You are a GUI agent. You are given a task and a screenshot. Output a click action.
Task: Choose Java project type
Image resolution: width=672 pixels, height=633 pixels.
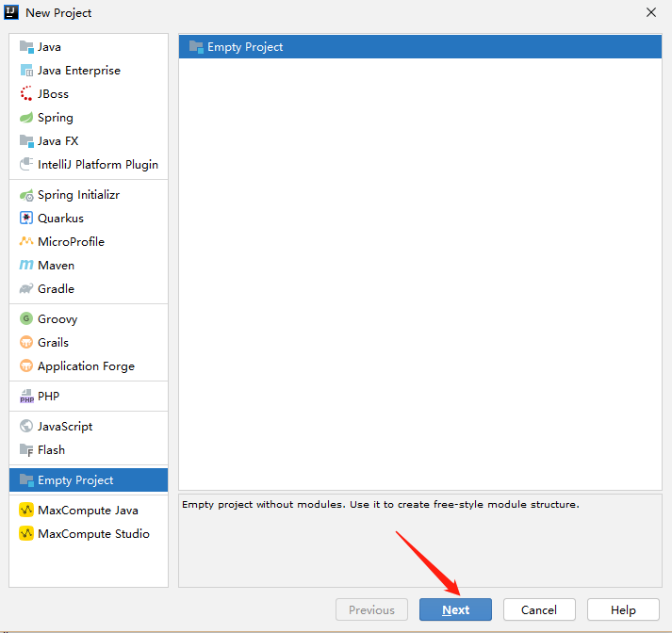pos(89,47)
